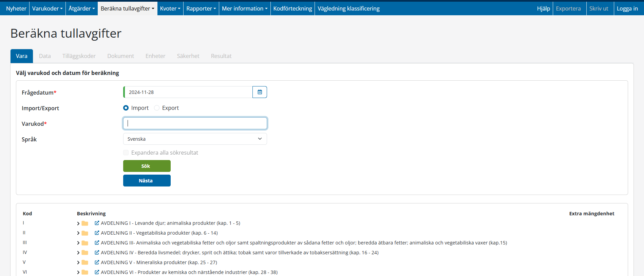Open the Rapporter menu
The height and width of the screenshot is (276, 644).
pyautogui.click(x=201, y=8)
